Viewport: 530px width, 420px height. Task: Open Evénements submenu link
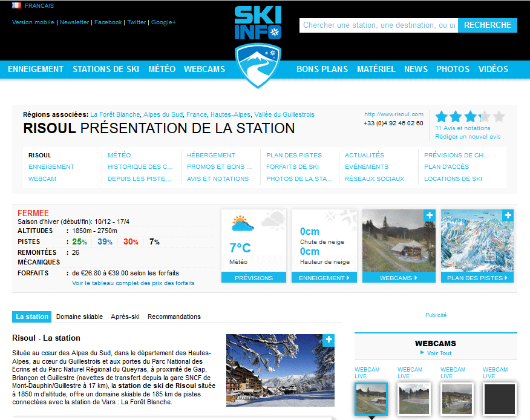[x=367, y=166]
